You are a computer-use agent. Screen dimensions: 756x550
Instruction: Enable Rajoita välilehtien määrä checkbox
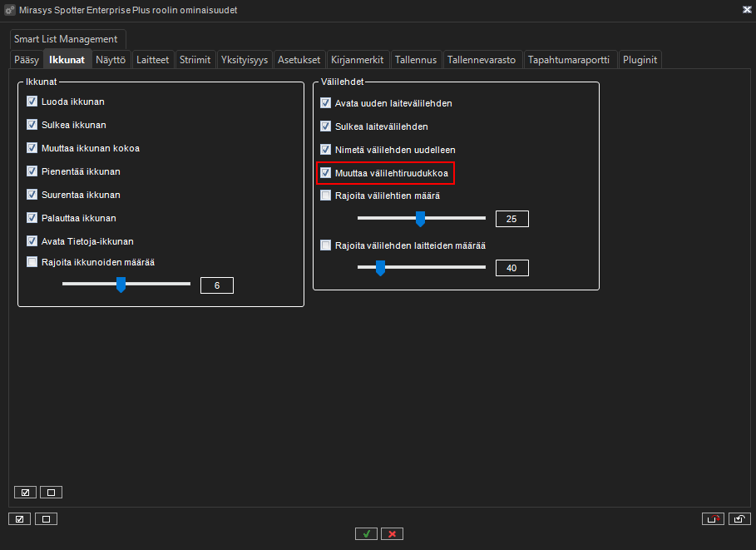pos(326,196)
